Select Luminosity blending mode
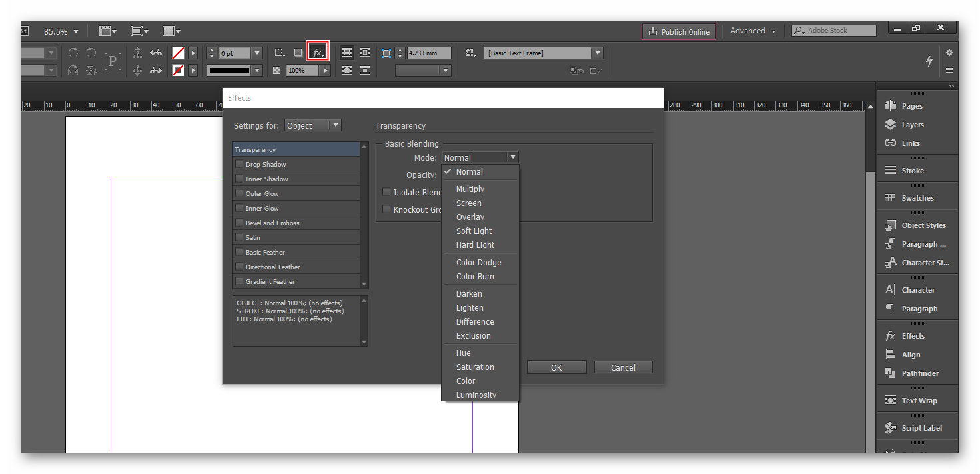The image size is (980, 474). tap(476, 395)
